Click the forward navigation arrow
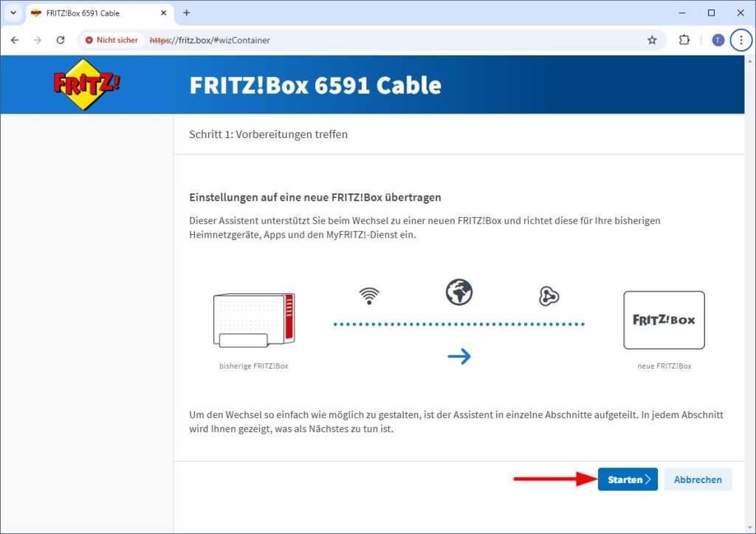 pyautogui.click(x=38, y=41)
